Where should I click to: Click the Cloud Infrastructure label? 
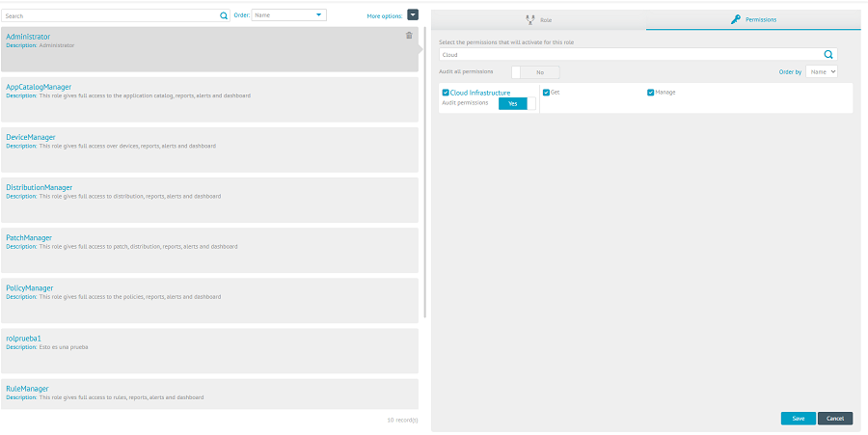[480, 93]
